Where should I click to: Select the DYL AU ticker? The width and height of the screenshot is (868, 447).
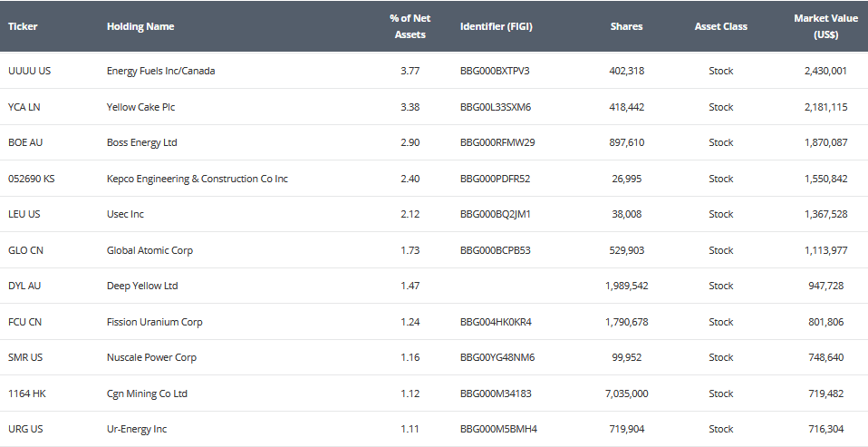(24, 286)
